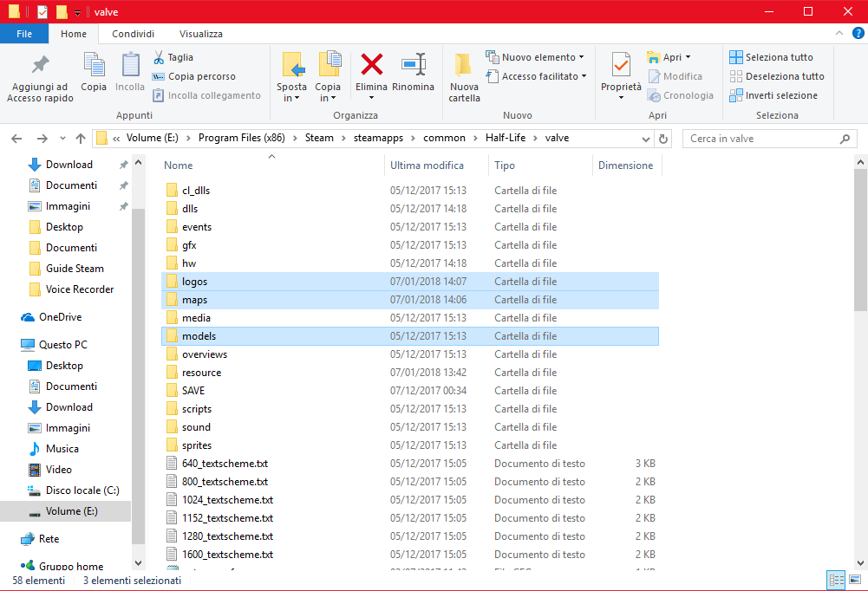Click common in the address breadcrumb
Screen dimensions: 868x591
[444, 138]
